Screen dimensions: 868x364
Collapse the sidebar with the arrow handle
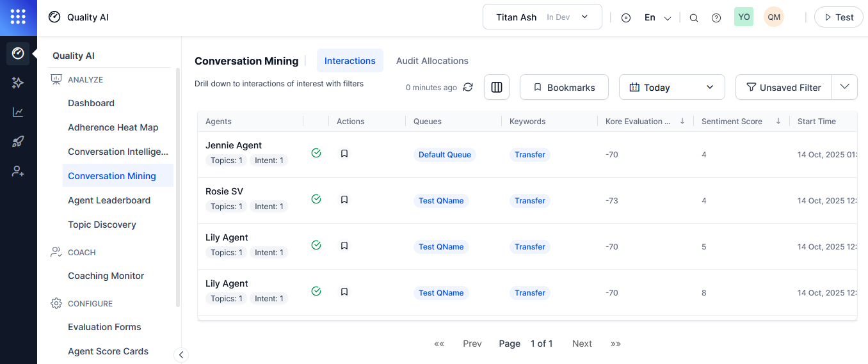[x=181, y=354]
